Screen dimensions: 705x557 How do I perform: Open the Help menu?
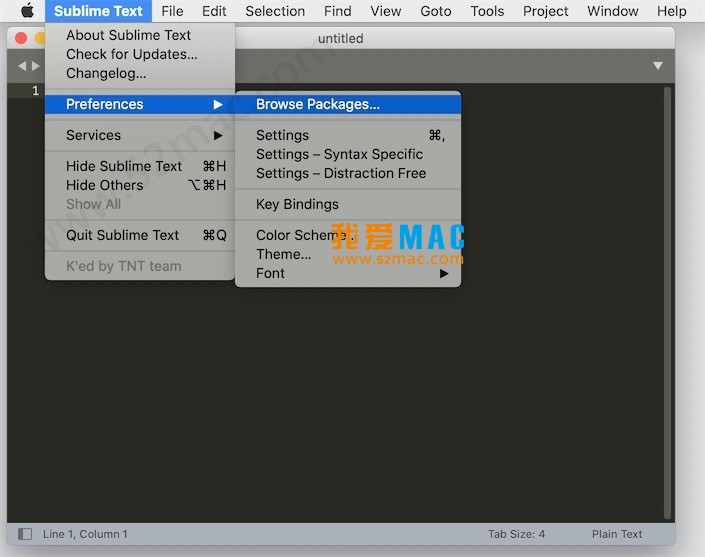671,11
